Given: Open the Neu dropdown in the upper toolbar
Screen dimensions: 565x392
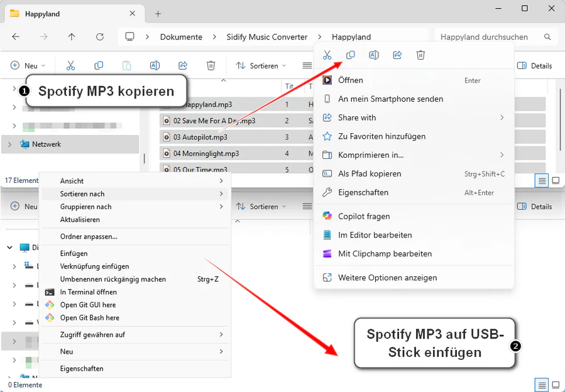Looking at the screenshot, I should point(28,65).
